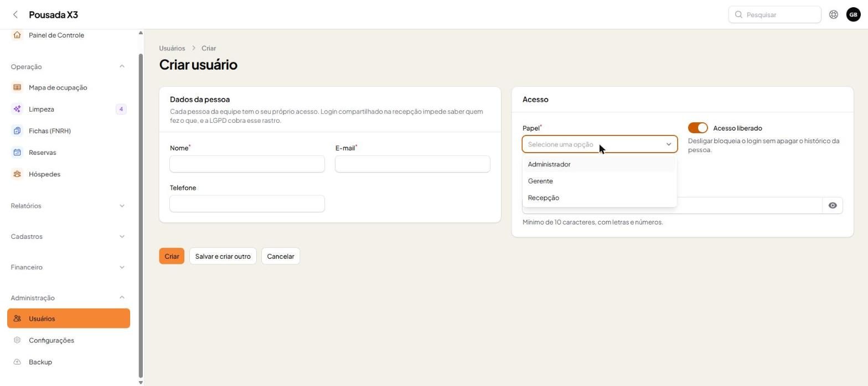Open the GB user avatar menu
This screenshot has width=868, height=386.
pyautogui.click(x=854, y=15)
